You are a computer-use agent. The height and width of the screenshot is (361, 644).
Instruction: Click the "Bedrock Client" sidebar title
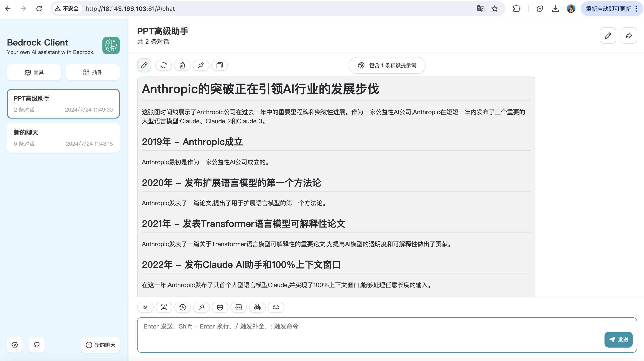tap(38, 42)
